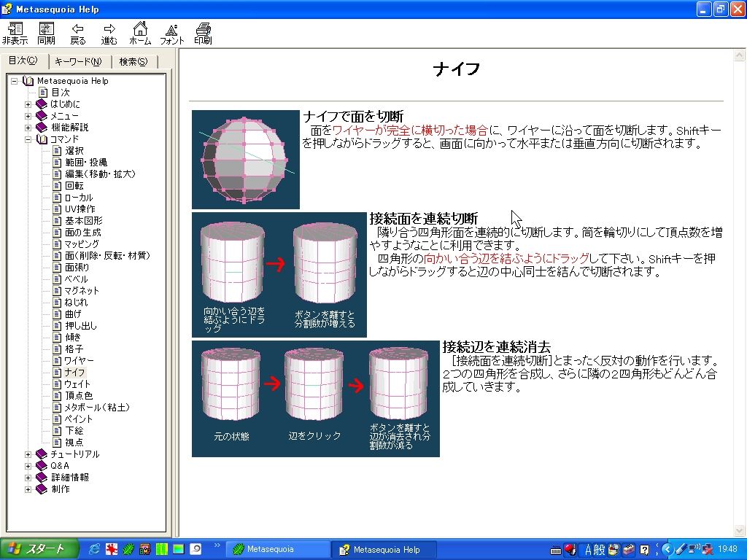Image resolution: width=747 pixels, height=560 pixels.
Task: Launch Internet Explorer from Quick Launch
Action: pyautogui.click(x=94, y=549)
